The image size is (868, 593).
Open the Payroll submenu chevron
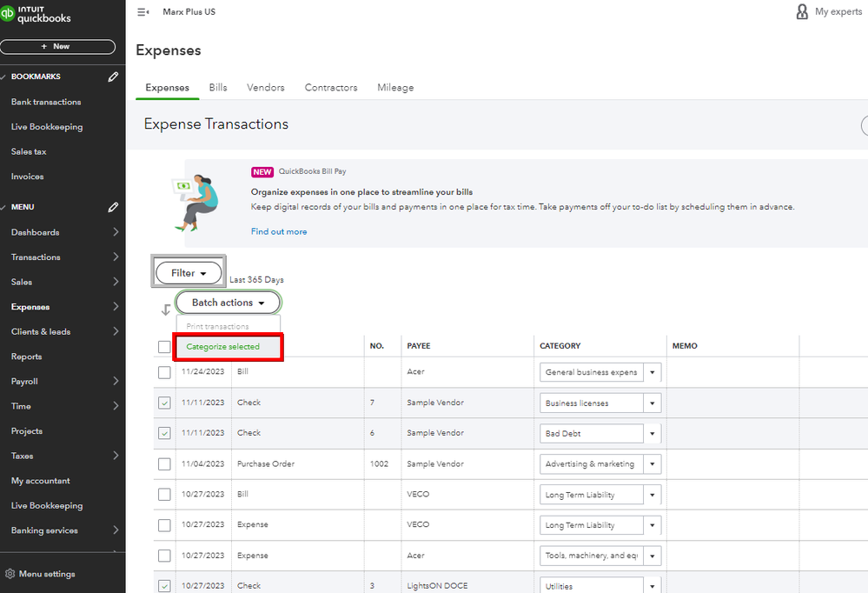pyautogui.click(x=116, y=382)
